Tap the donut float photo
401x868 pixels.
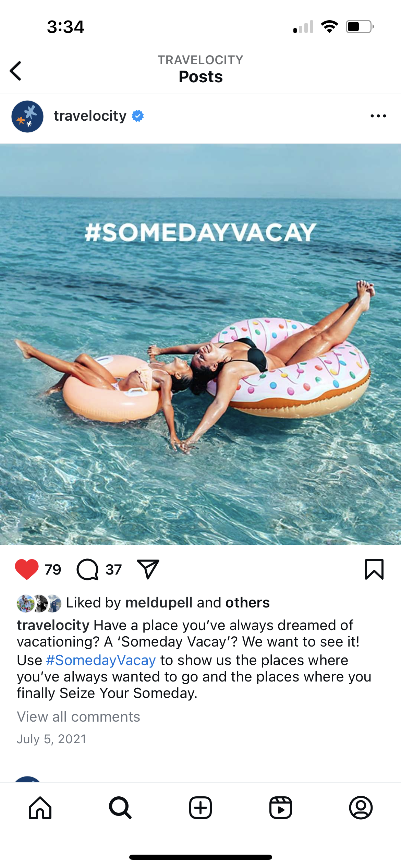click(x=200, y=344)
